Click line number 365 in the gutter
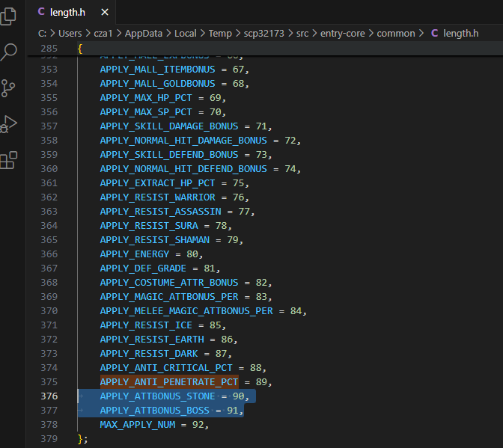This screenshot has height=448, width=503. tap(49, 240)
